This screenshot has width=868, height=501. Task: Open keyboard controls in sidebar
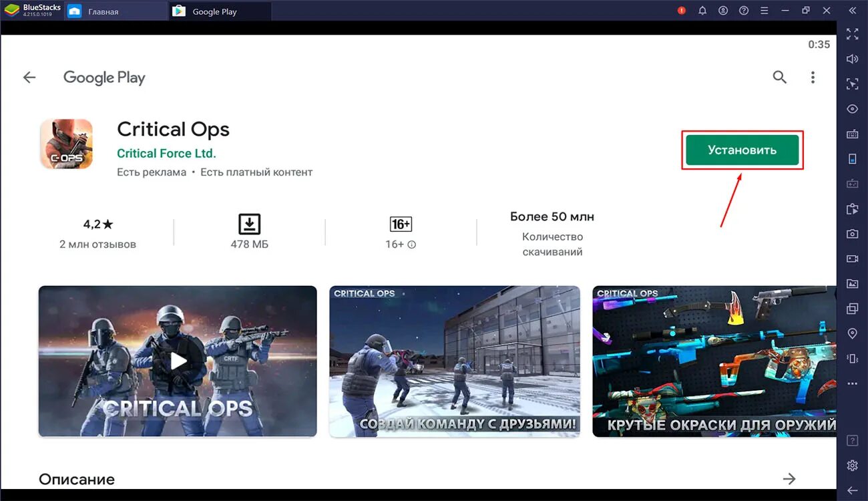click(x=852, y=134)
